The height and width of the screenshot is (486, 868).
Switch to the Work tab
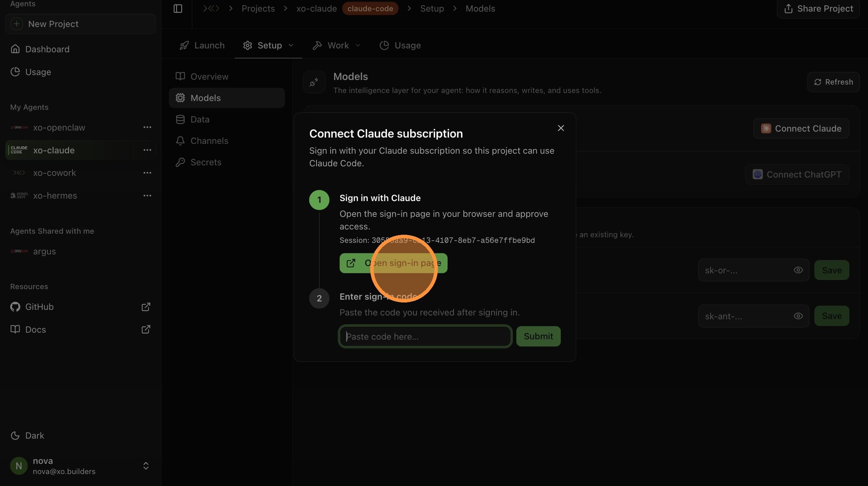tap(331, 45)
